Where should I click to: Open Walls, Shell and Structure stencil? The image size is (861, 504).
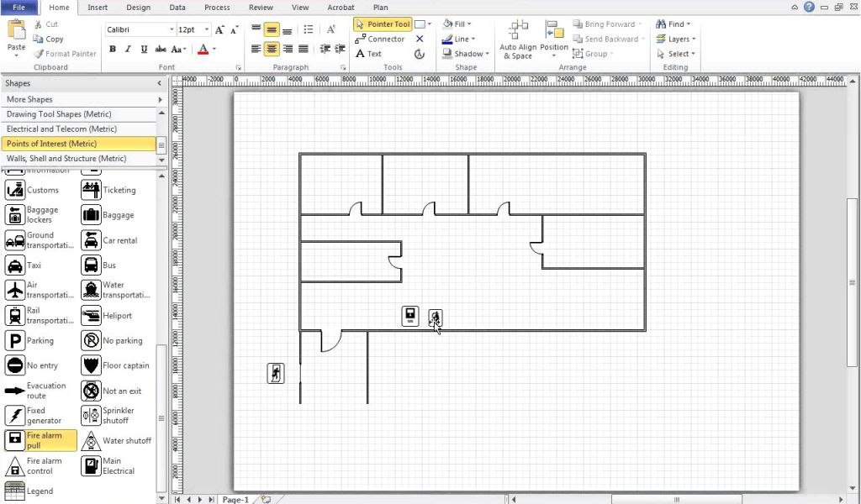click(x=66, y=159)
